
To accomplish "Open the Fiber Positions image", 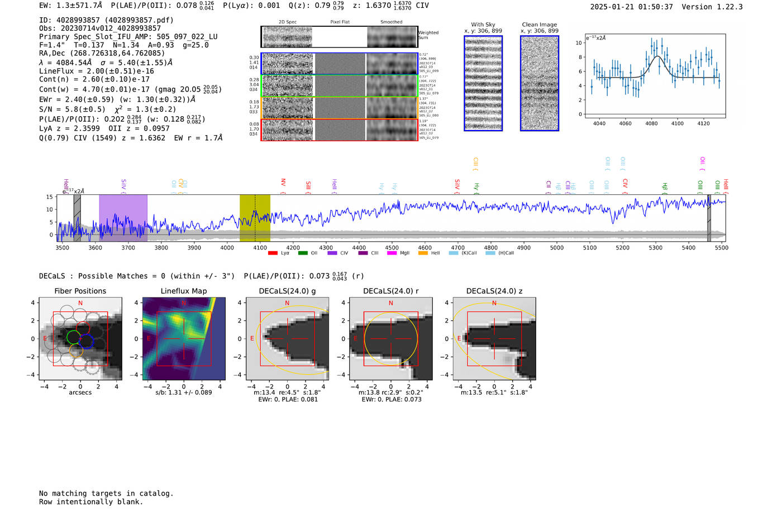I will (x=80, y=338).
